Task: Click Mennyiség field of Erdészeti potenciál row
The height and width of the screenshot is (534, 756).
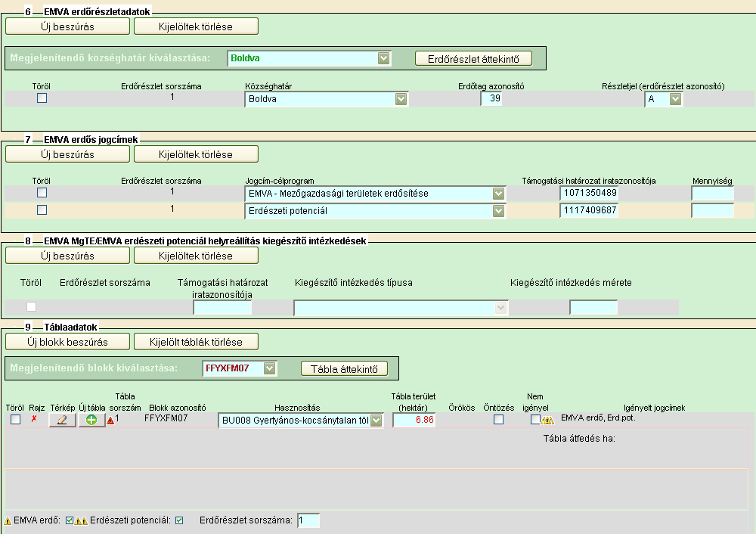Action: coord(713,211)
